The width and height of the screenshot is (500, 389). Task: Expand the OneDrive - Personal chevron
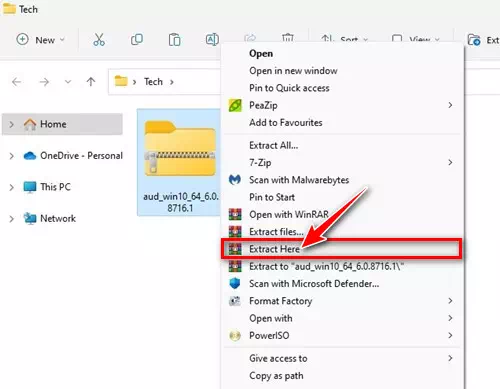tap(12, 156)
